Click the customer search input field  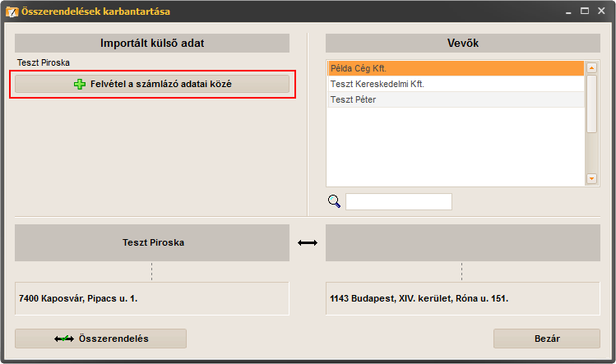coord(399,202)
